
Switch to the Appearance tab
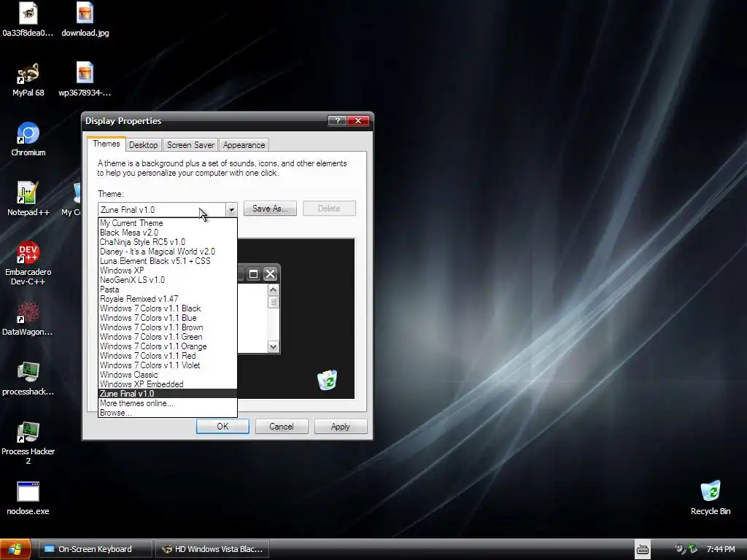244,145
